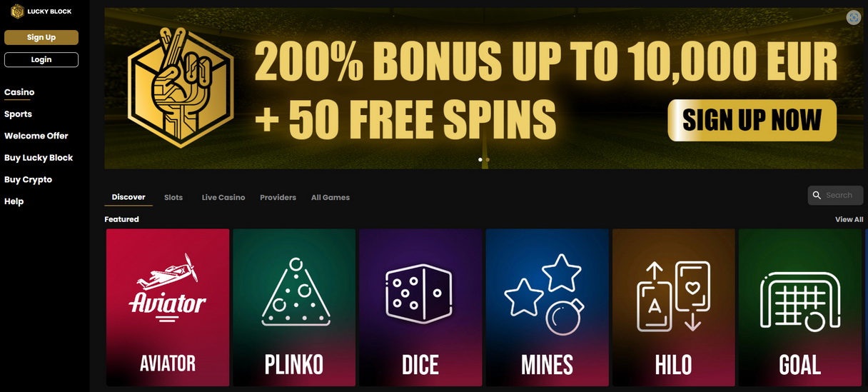This screenshot has width=868, height=392.
Task: Open the Providers tab
Action: coord(278,197)
